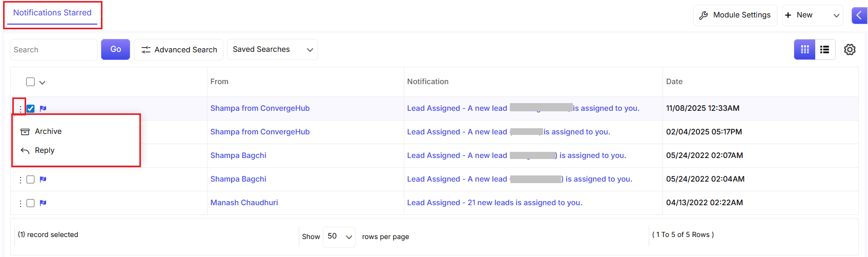Switch to list view icon
Image resolution: width=868 pixels, height=257 pixels.
pos(824,50)
